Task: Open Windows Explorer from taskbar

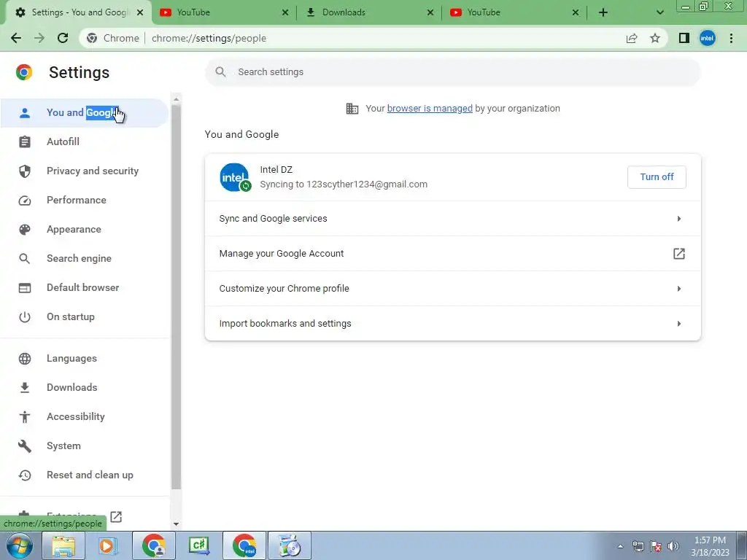Action: point(63,545)
